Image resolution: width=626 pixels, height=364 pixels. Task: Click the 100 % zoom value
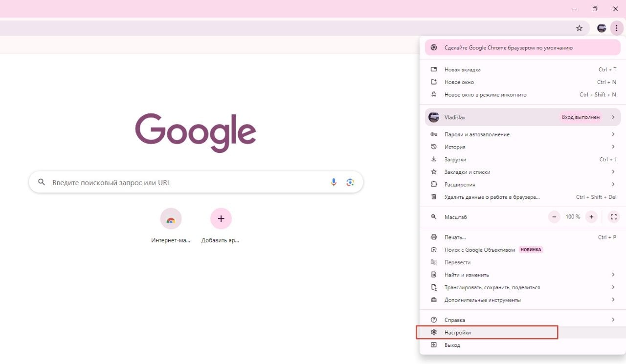pos(573,216)
